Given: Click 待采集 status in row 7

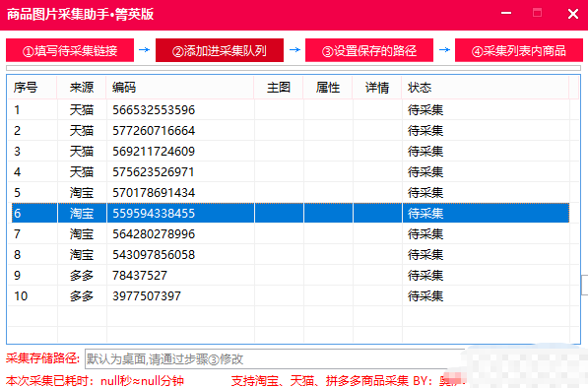Looking at the screenshot, I should point(425,234).
